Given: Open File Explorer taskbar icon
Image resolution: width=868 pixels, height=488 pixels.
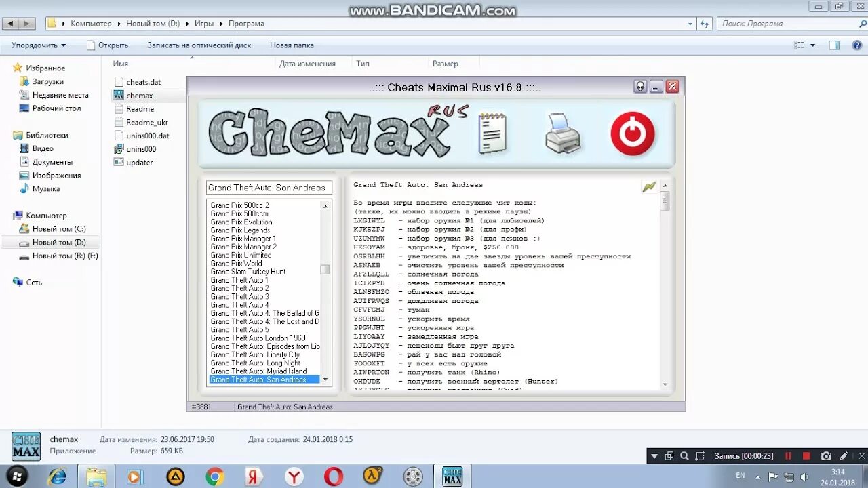Looking at the screenshot, I should 96,476.
